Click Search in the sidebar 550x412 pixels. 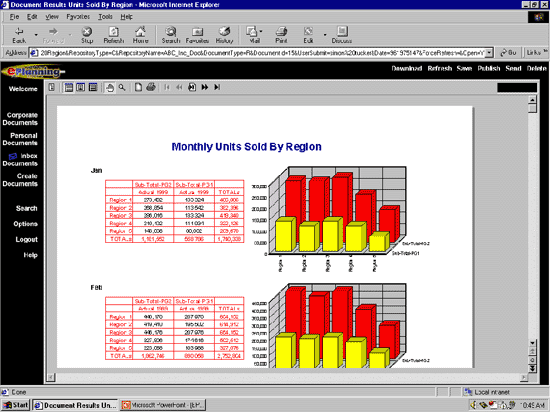pyautogui.click(x=26, y=208)
